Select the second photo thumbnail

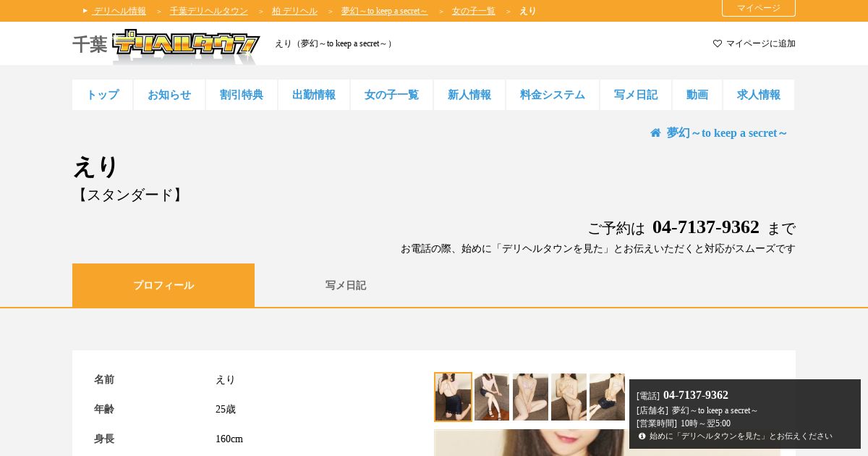tap(492, 397)
